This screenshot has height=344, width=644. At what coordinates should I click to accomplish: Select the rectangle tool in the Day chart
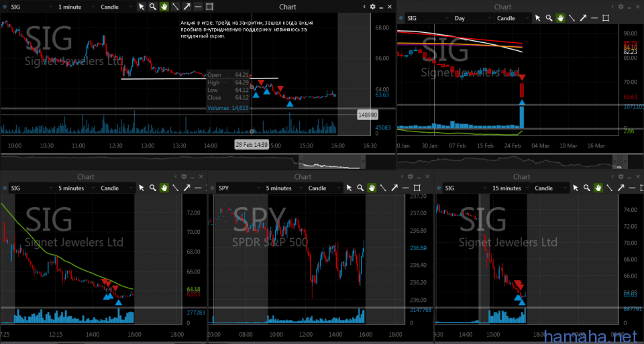point(606,18)
